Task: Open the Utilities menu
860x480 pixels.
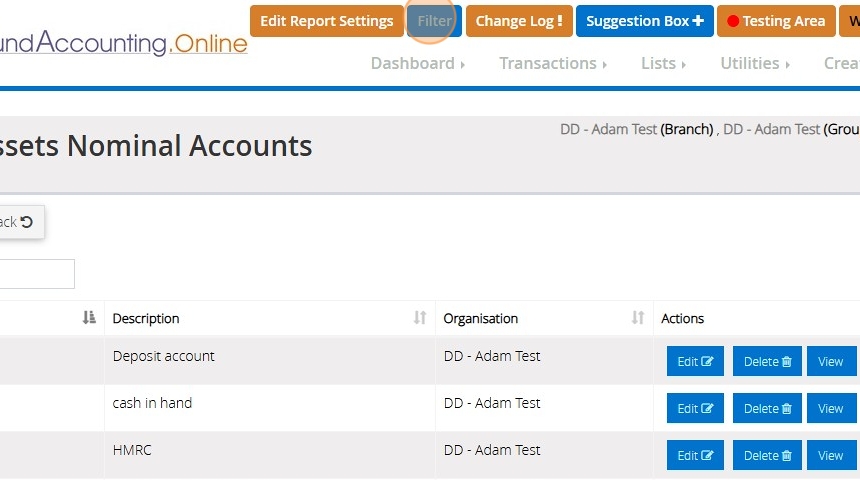Action: point(755,63)
